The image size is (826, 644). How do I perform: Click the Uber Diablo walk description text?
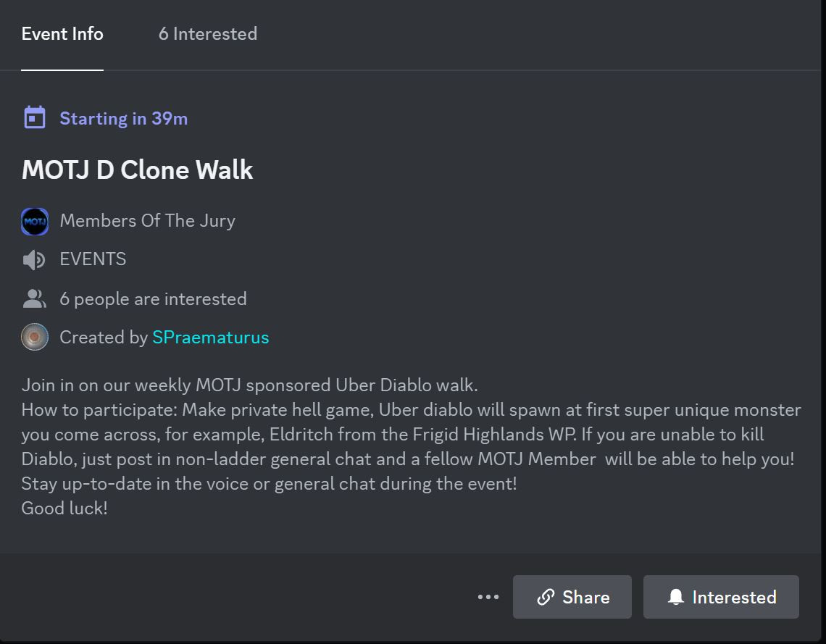(249, 385)
